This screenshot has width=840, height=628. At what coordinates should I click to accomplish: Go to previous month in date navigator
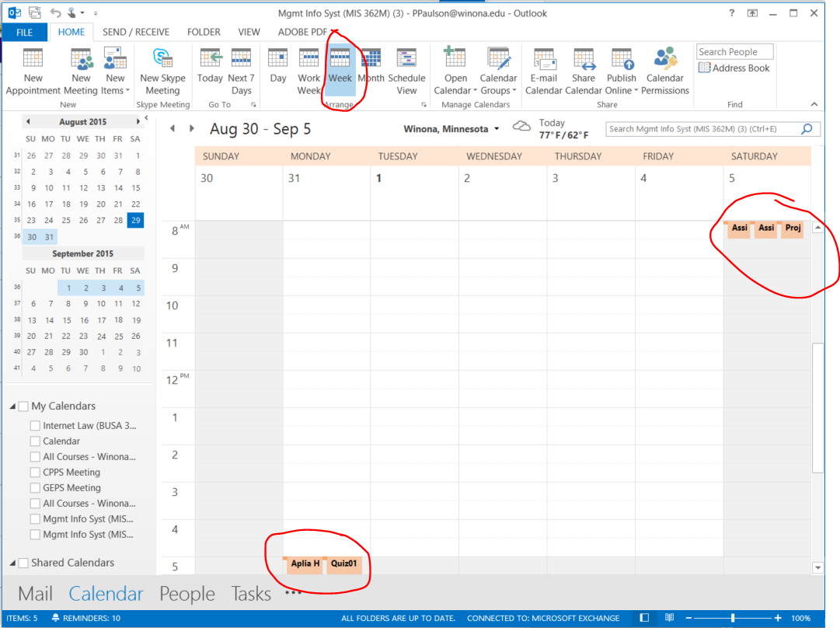pyautogui.click(x=28, y=121)
